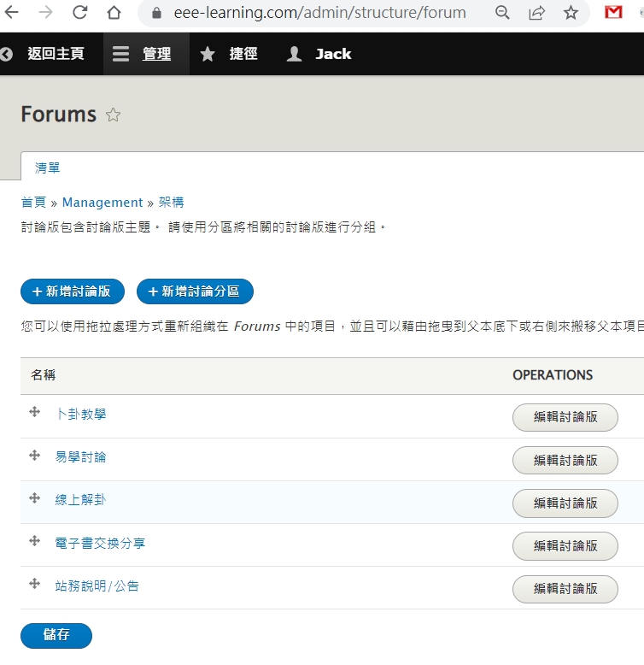This screenshot has width=644, height=665.
Task: Bookmark page using address bar star
Action: [x=571, y=13]
